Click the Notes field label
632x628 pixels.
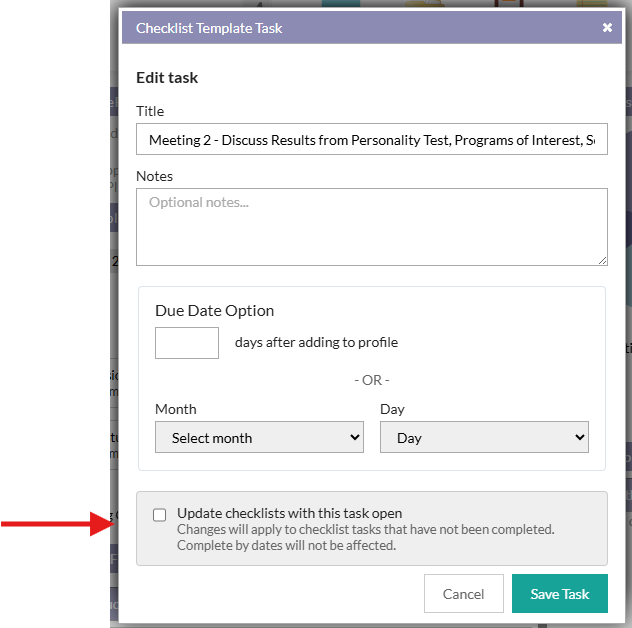pyautogui.click(x=154, y=176)
